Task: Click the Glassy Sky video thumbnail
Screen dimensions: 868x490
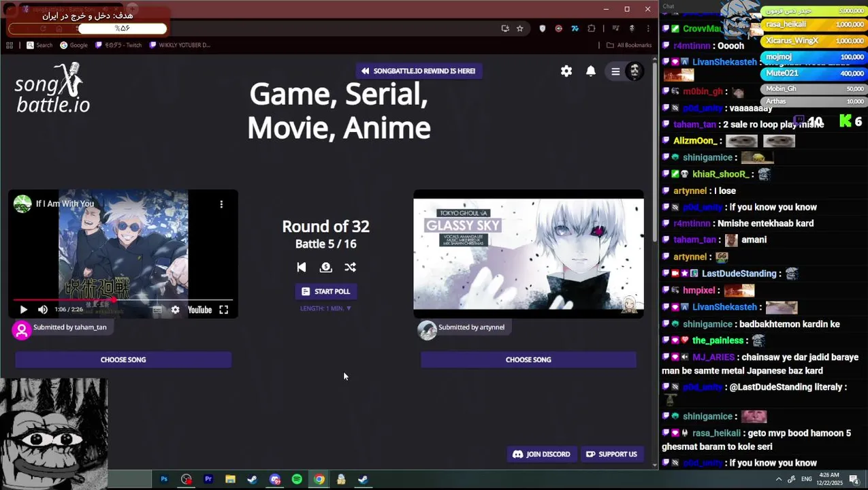Action: point(528,254)
